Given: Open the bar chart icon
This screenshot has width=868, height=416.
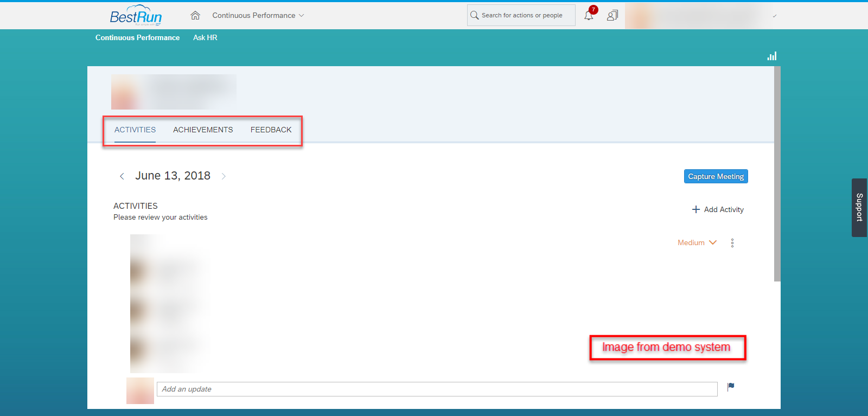Looking at the screenshot, I should coord(772,56).
